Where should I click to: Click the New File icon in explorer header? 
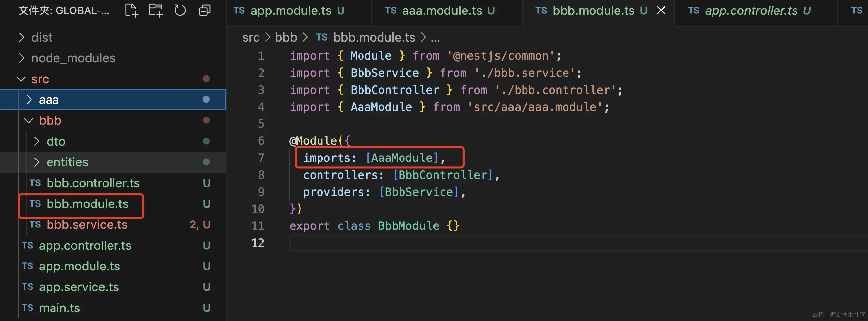131,11
